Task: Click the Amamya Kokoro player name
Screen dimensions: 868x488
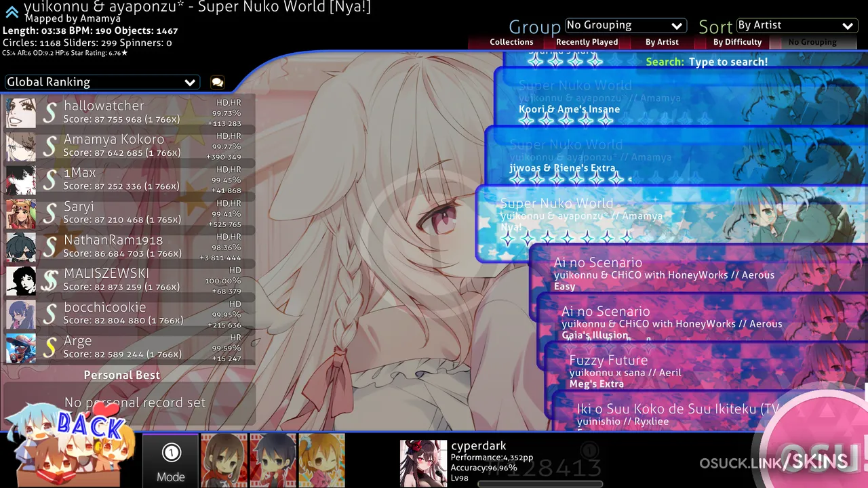Action: [x=114, y=139]
